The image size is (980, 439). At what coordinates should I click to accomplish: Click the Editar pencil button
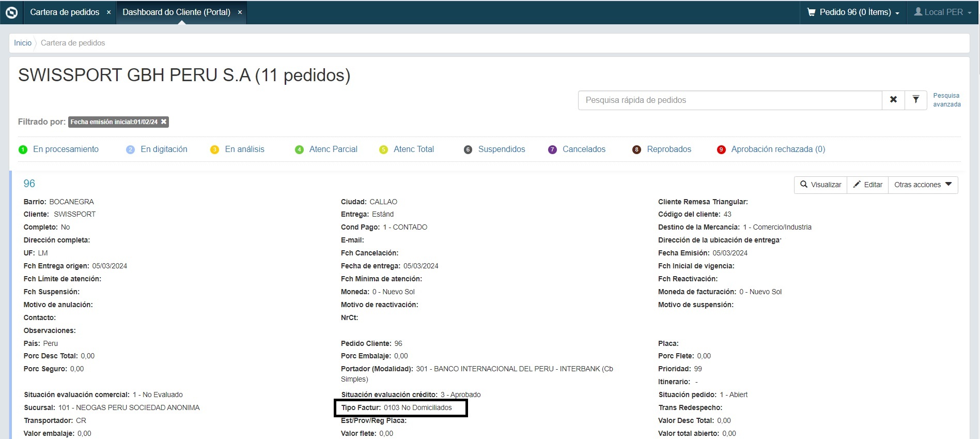(x=867, y=185)
